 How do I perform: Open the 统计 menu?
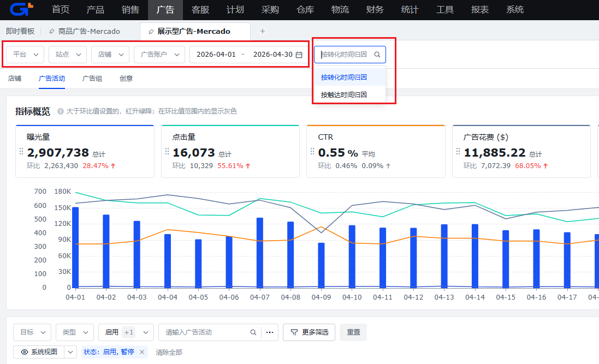click(410, 9)
